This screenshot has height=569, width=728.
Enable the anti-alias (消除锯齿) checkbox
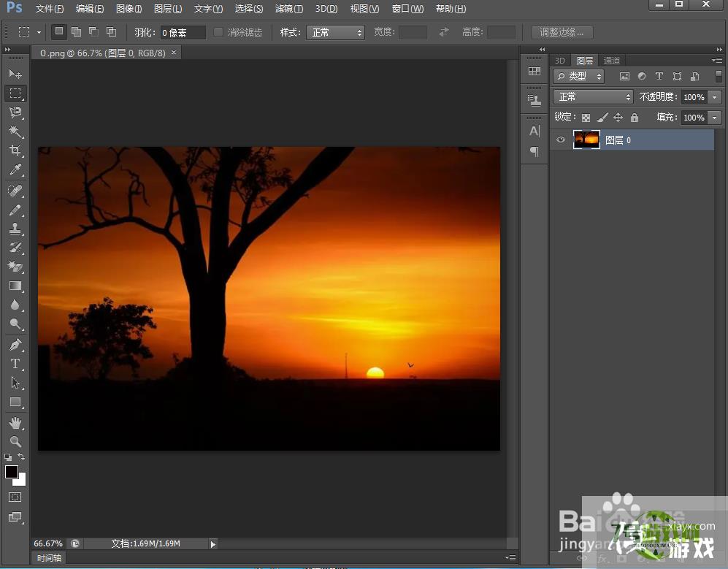[x=218, y=32]
